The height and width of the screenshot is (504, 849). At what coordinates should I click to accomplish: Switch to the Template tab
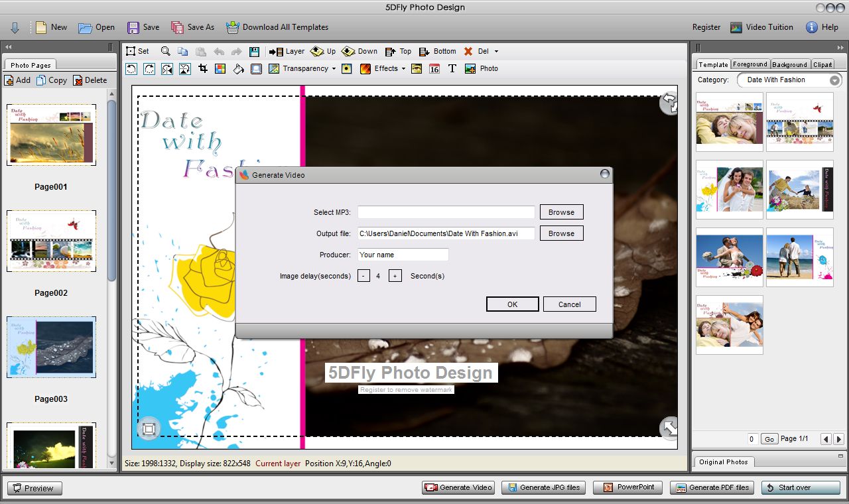[713, 64]
